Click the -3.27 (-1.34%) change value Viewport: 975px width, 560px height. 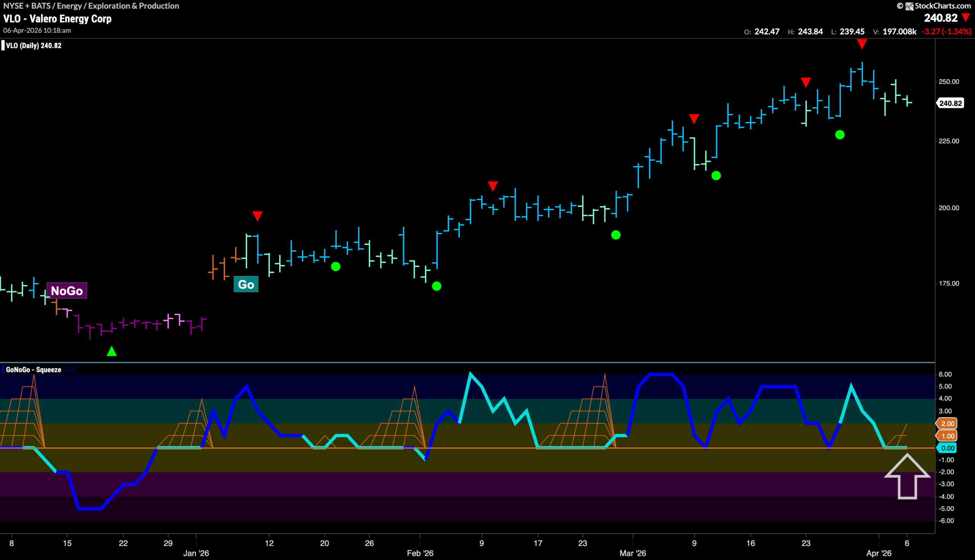946,32
